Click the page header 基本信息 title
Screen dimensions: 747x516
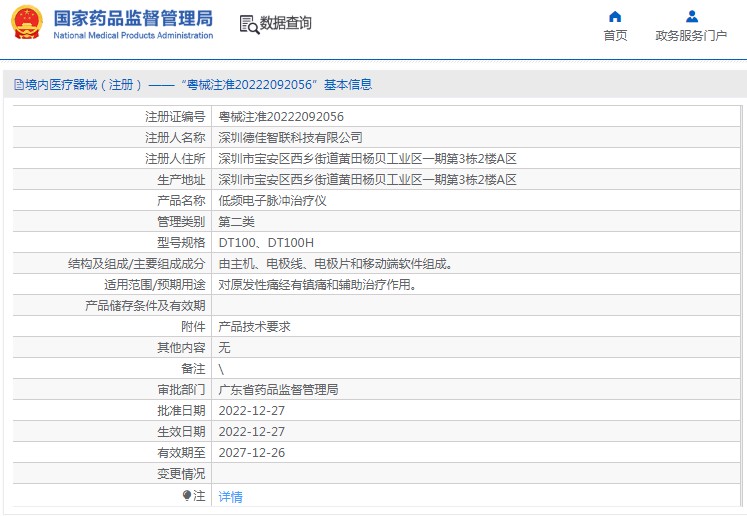tap(348, 84)
